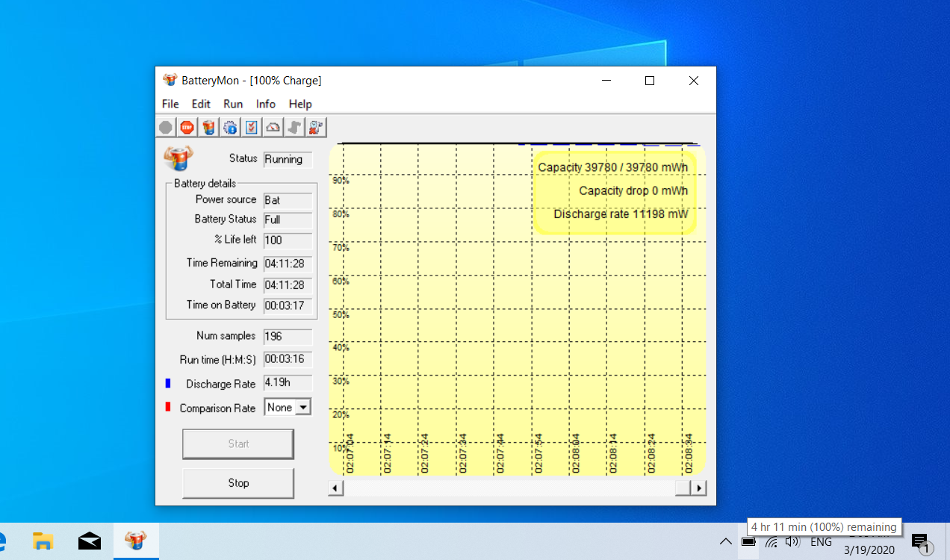Click the red STOP sign toolbar icon
950x560 pixels.
click(x=187, y=128)
